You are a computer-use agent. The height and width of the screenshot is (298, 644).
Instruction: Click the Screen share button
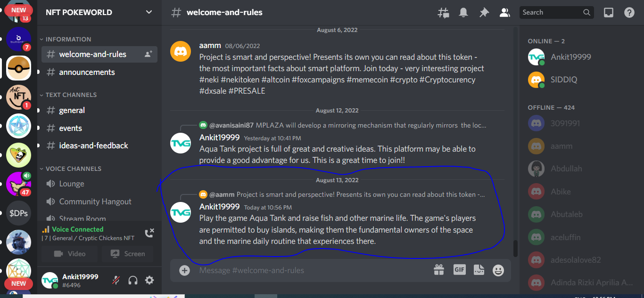(127, 254)
